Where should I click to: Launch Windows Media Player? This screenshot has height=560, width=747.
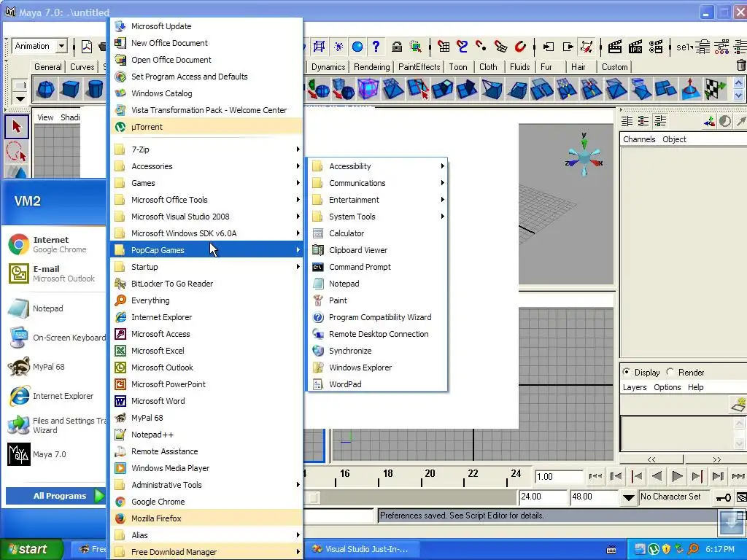point(206,468)
